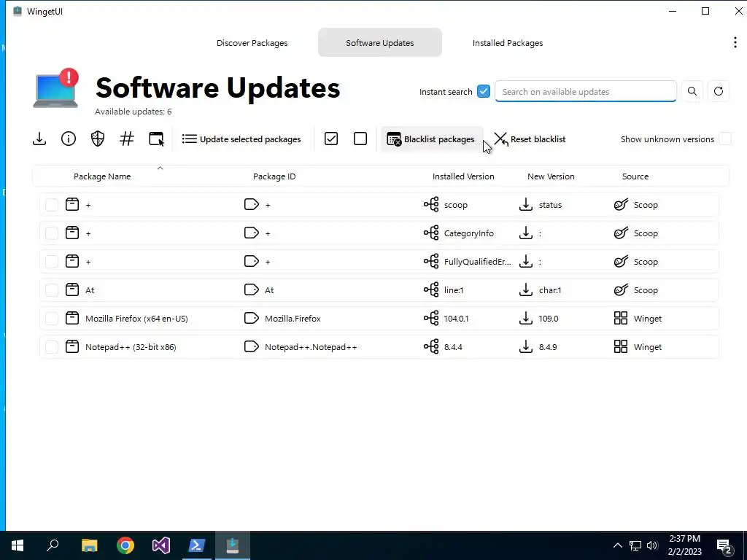Screen dimensions: 747x560
Task: Reload updates with refresh icon
Action: coord(719,91)
